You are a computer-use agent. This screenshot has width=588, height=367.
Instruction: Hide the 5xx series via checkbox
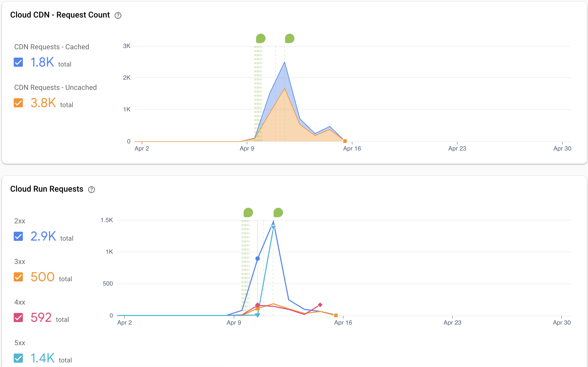[18, 358]
